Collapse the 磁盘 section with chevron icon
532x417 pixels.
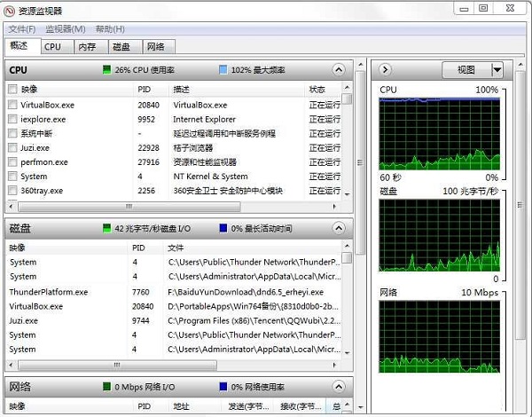338,228
